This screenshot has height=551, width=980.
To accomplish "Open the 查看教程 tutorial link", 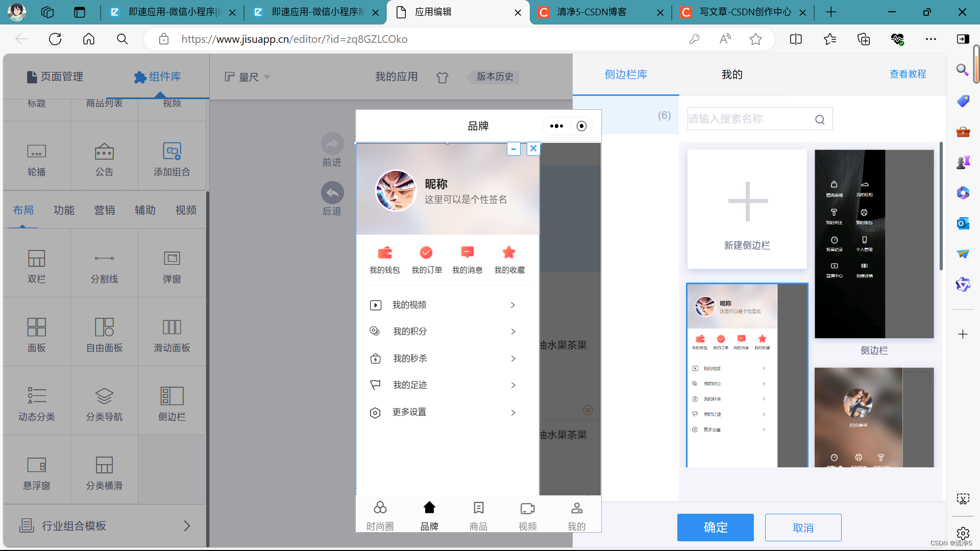I will (x=908, y=74).
